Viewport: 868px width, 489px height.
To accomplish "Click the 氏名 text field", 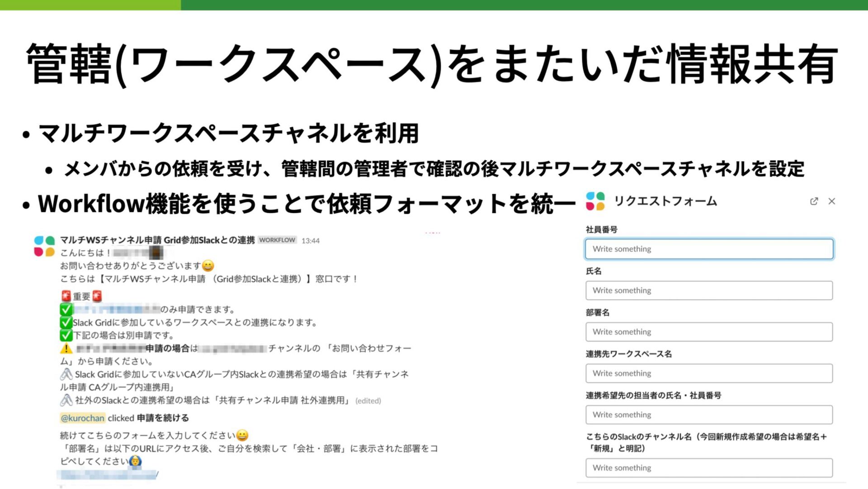I will coord(709,290).
